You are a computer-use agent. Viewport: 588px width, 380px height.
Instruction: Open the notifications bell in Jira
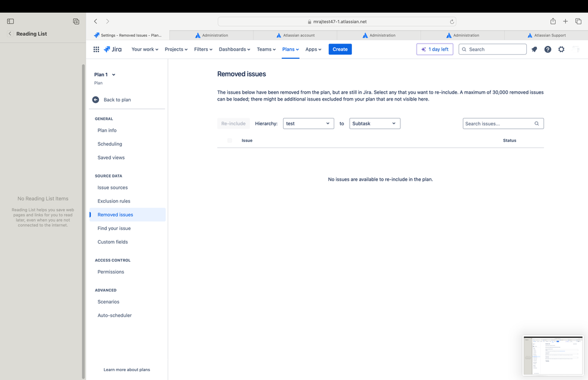coord(533,49)
